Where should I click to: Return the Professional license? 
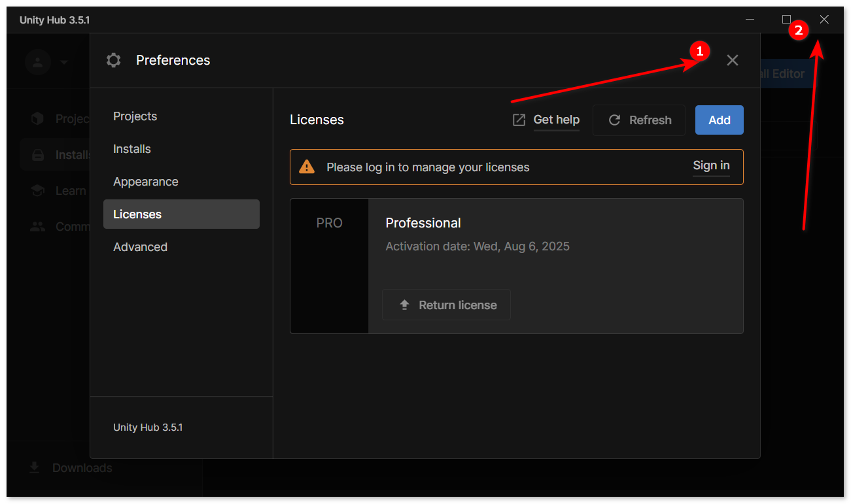tap(446, 305)
